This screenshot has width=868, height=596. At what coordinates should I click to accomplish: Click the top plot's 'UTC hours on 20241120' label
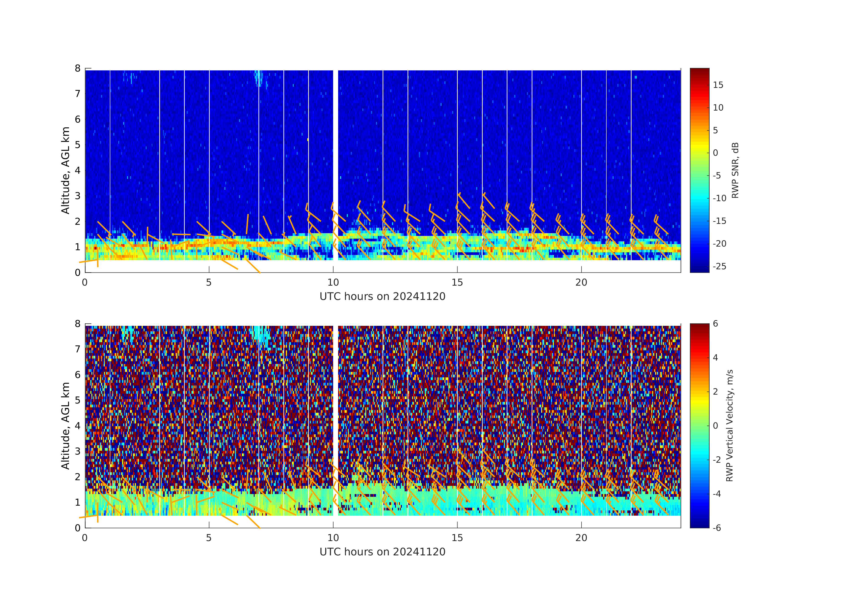coord(382,296)
